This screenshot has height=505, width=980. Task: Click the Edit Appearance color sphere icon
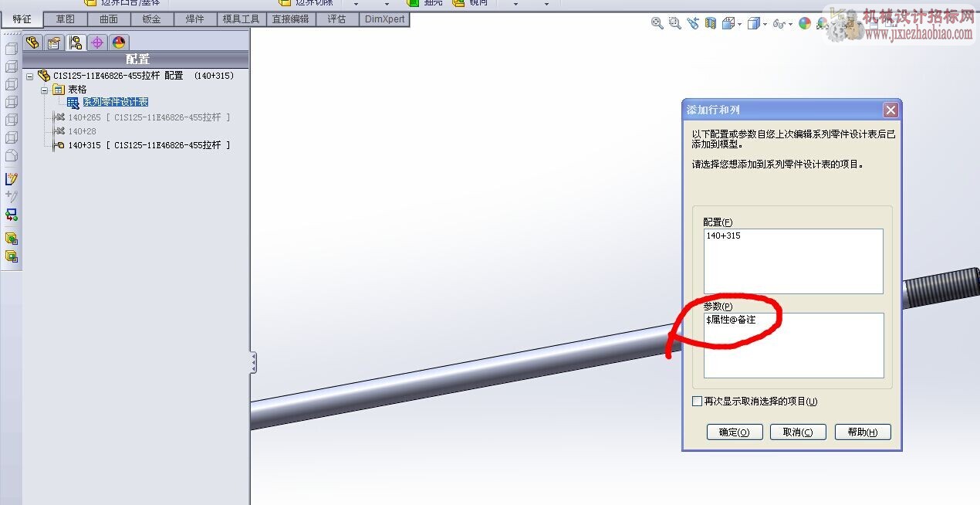click(x=805, y=24)
